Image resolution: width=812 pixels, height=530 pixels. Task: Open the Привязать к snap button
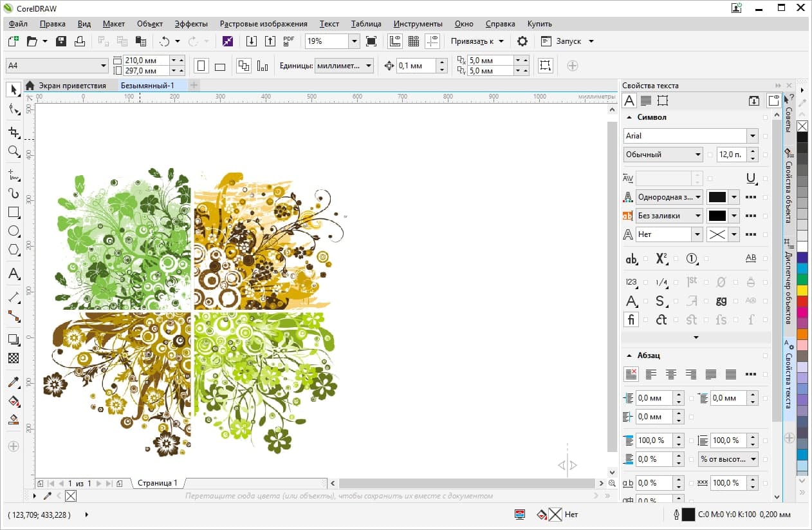[477, 41]
